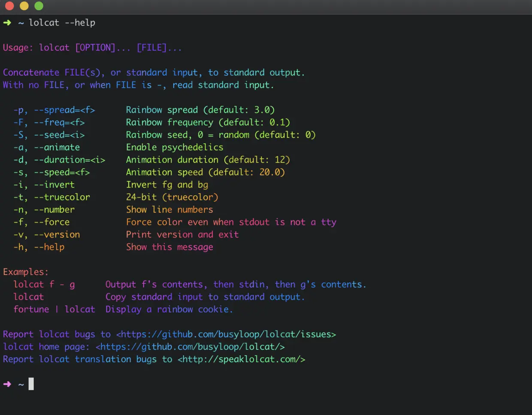Image resolution: width=532 pixels, height=415 pixels.
Task: Select the '--animate' option text
Action: (x=57, y=147)
